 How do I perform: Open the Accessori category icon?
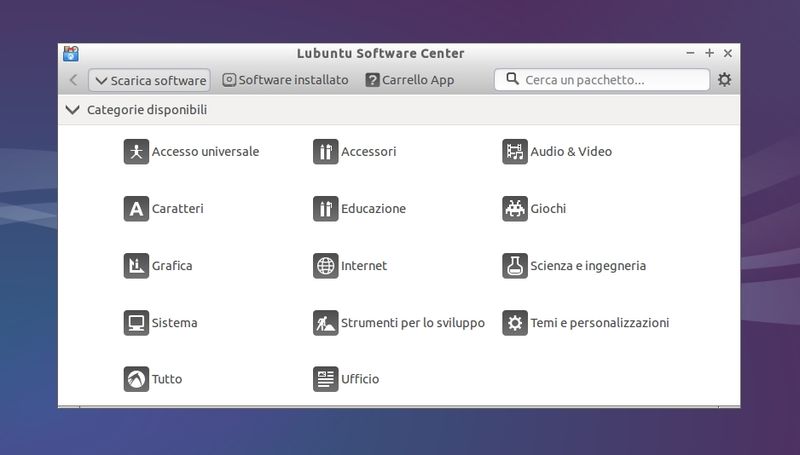click(x=326, y=151)
